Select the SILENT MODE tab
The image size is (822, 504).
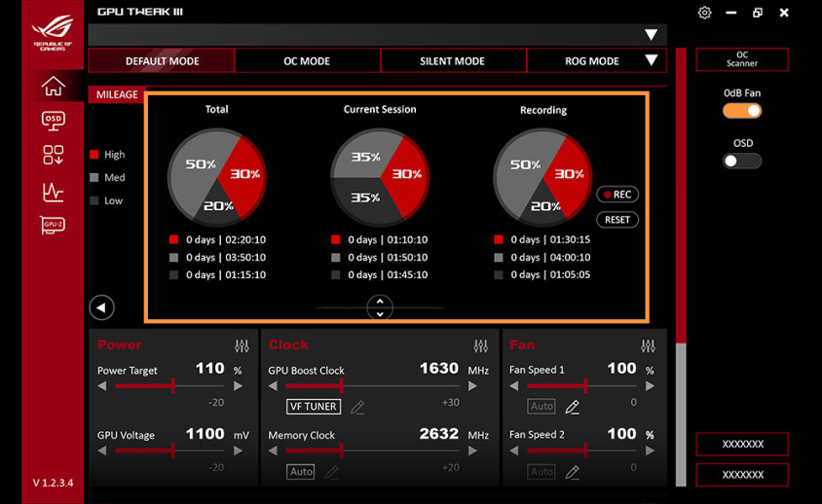452,60
